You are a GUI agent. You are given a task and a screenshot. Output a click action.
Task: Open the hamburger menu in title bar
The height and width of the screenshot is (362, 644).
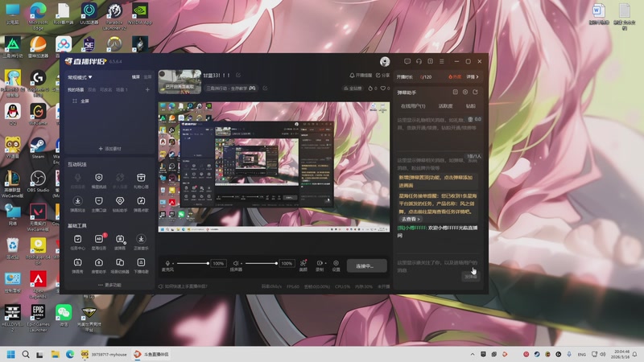(x=441, y=61)
